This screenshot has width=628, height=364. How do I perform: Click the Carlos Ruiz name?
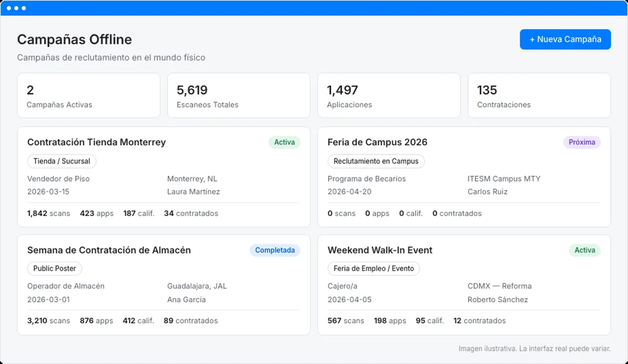coord(488,192)
